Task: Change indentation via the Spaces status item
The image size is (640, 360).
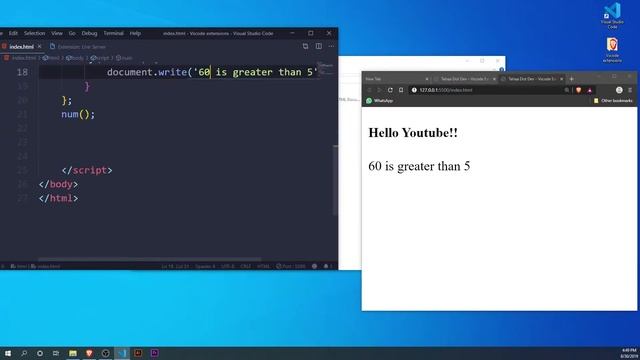Action: pos(205,266)
